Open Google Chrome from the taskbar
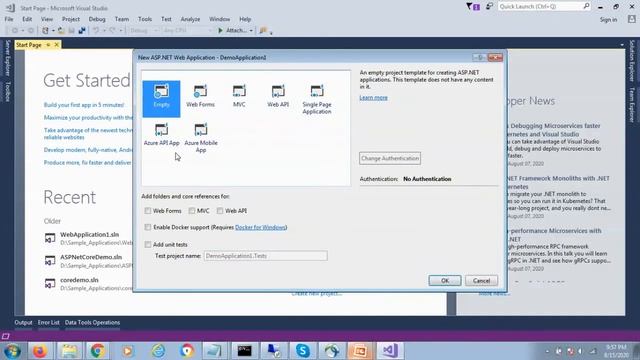Image resolution: width=640 pixels, height=360 pixels. click(x=98, y=351)
